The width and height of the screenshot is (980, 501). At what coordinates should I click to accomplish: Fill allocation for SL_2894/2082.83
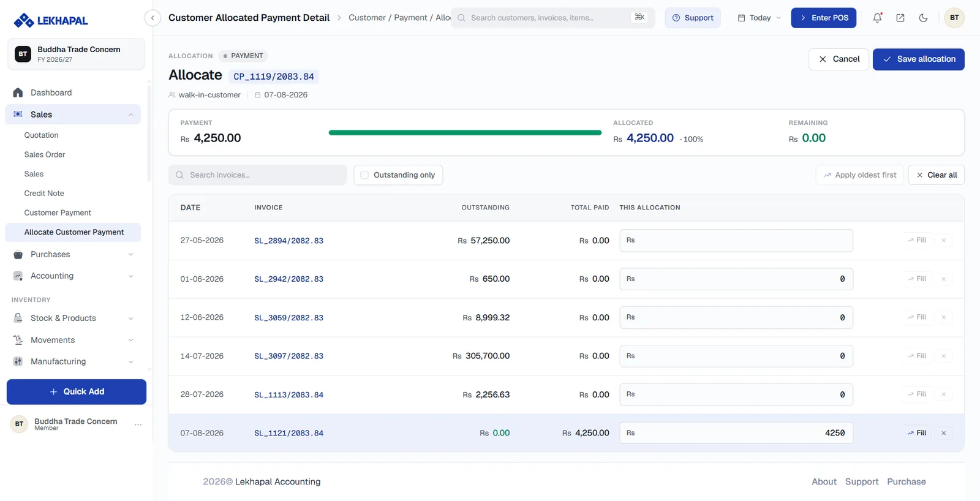[x=916, y=240]
